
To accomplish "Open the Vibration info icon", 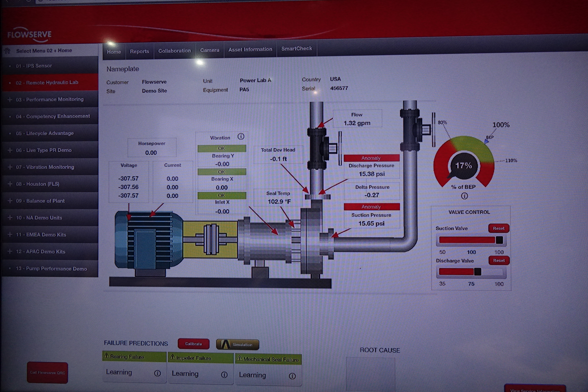I will pos(241,136).
